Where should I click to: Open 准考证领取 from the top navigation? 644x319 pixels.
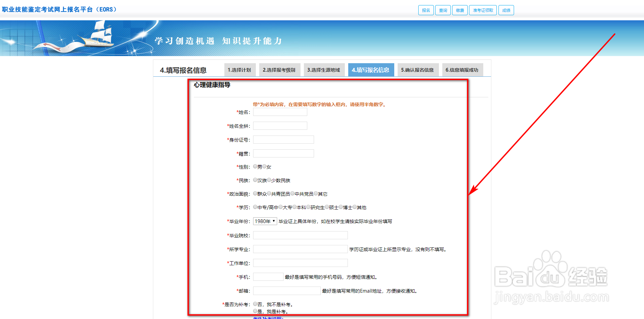point(483,10)
